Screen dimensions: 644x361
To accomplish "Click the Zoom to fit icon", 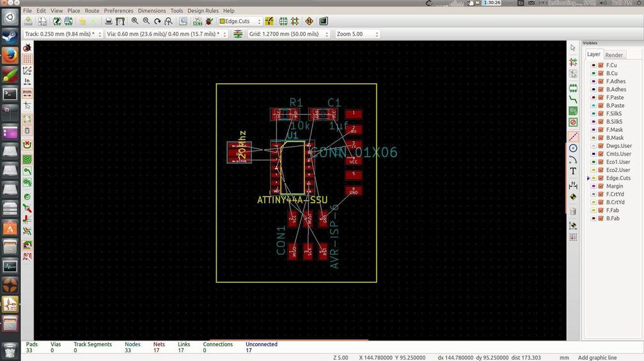I will point(168,21).
